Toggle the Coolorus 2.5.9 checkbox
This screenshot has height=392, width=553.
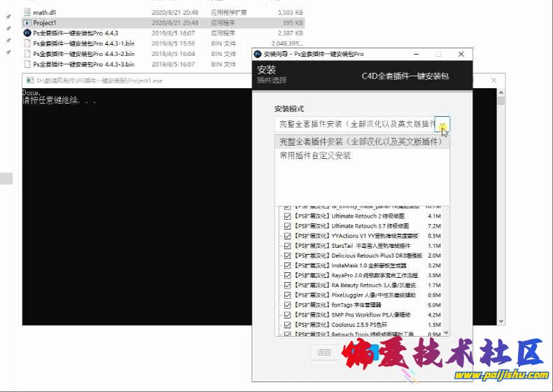287,325
